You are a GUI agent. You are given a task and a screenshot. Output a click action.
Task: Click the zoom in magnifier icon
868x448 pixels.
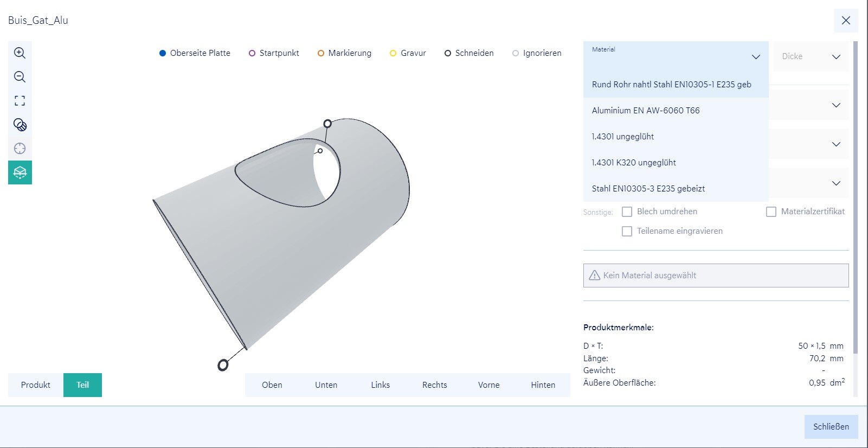tap(20, 53)
